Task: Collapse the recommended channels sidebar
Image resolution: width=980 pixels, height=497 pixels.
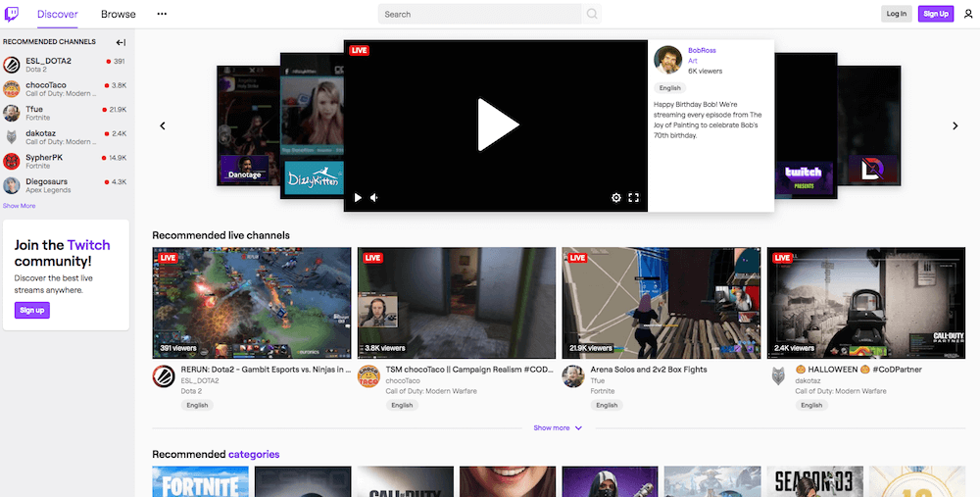Action: (121, 42)
